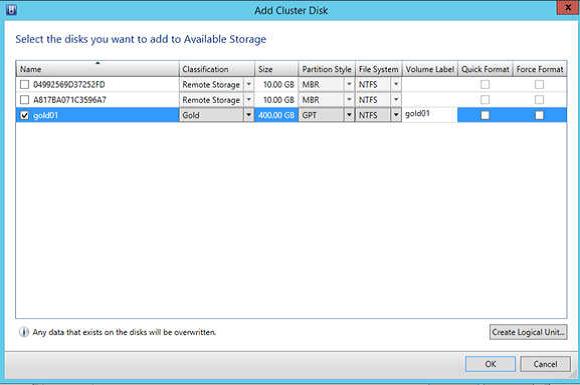This screenshot has height=385, width=580.
Task: Toggle Force Format for 04992569D37252FD row
Action: click(539, 85)
